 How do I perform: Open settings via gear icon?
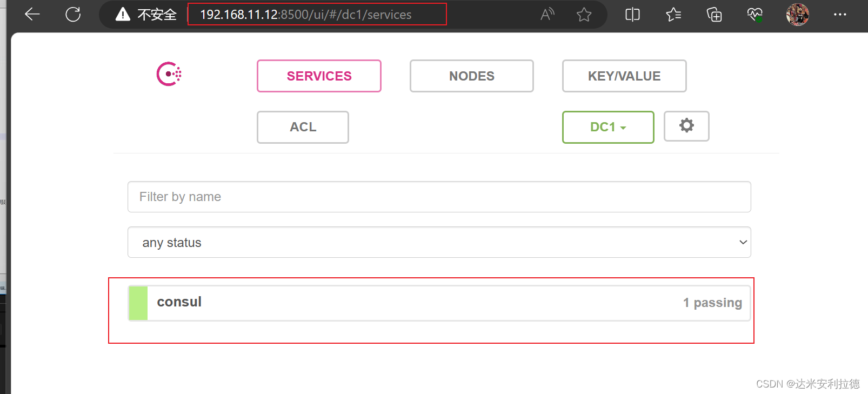pos(686,126)
